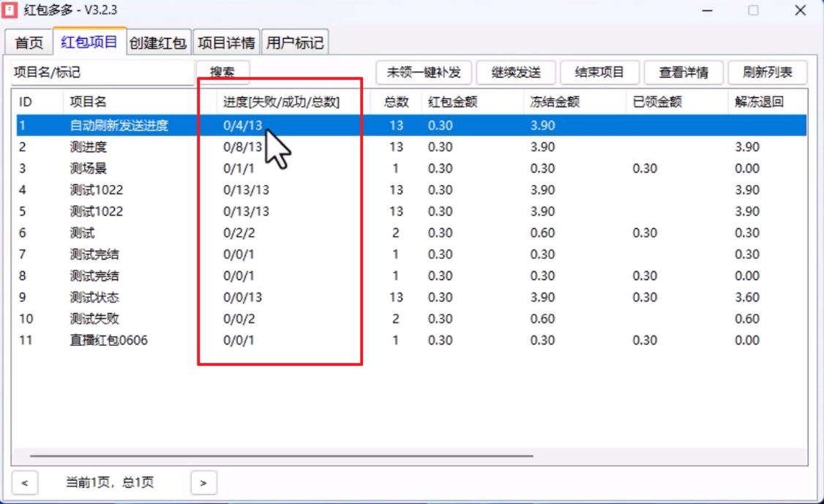The image size is (824, 504).
Task: Click the 项目名/标记 search input field
Action: (102, 72)
